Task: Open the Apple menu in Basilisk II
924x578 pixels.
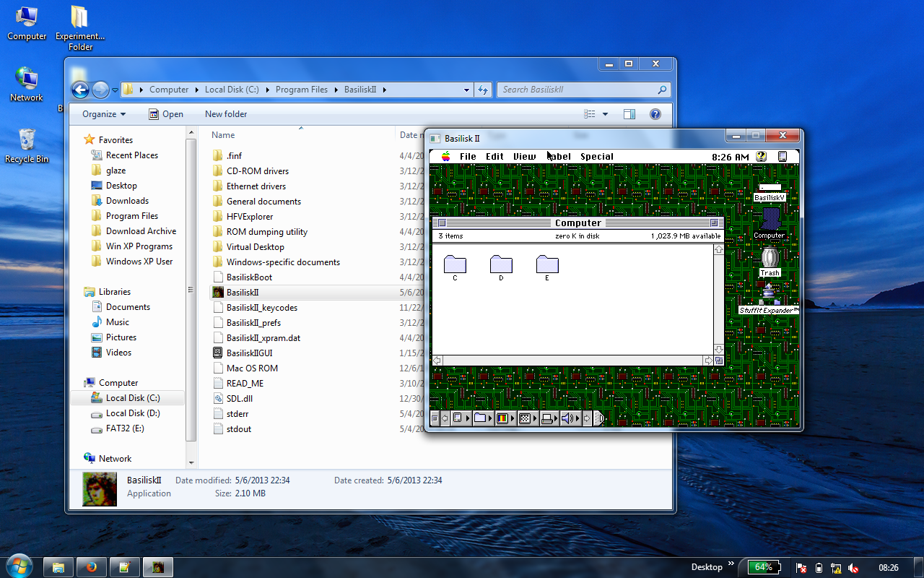Action: click(446, 156)
